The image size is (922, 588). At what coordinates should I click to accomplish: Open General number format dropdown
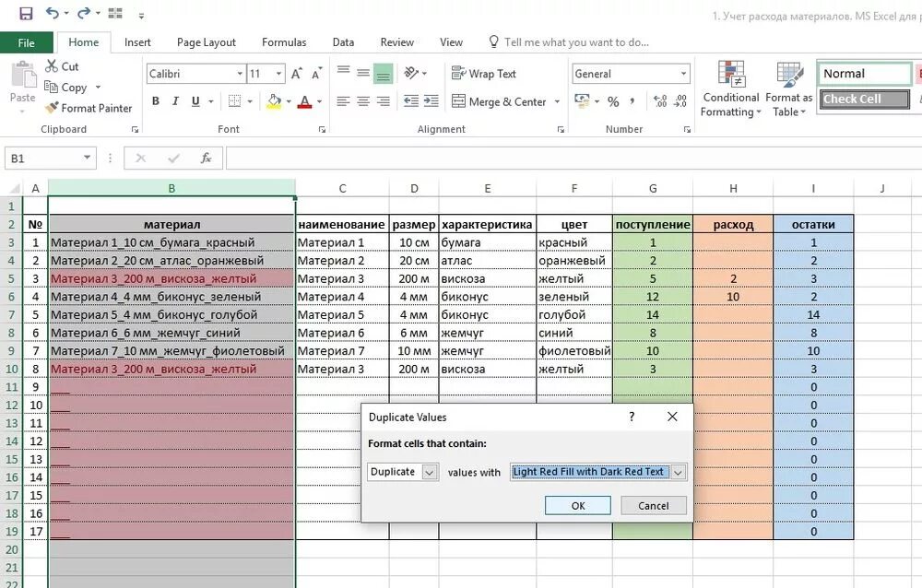coord(683,74)
